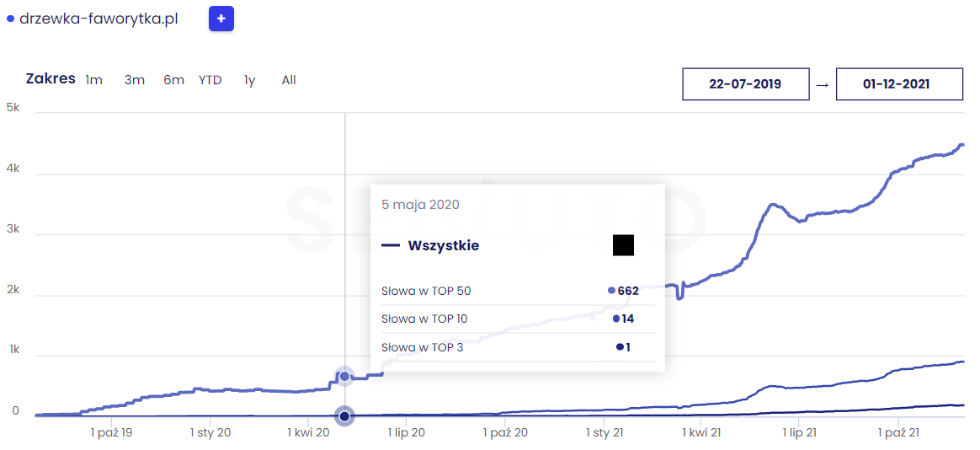The height and width of the screenshot is (450, 980).
Task: Click the drzewka-faworytka.pl domain label
Action: click(99, 19)
